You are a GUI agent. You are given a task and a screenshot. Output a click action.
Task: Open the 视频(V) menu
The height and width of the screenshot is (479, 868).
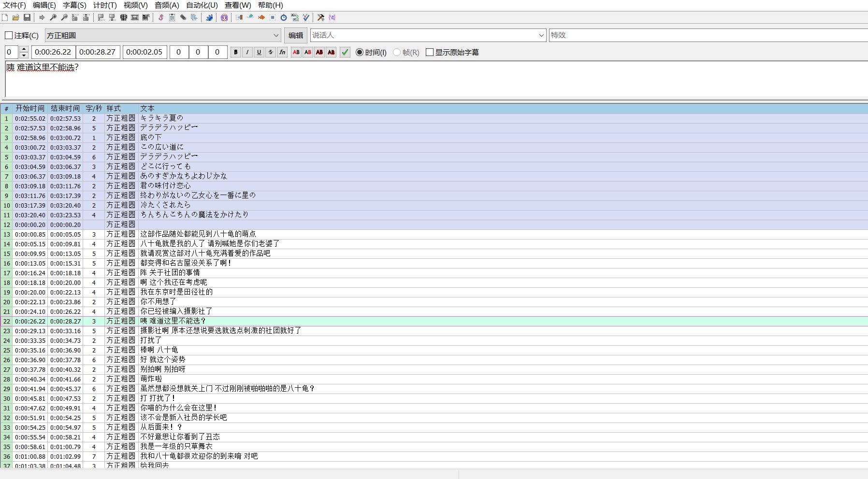(136, 5)
